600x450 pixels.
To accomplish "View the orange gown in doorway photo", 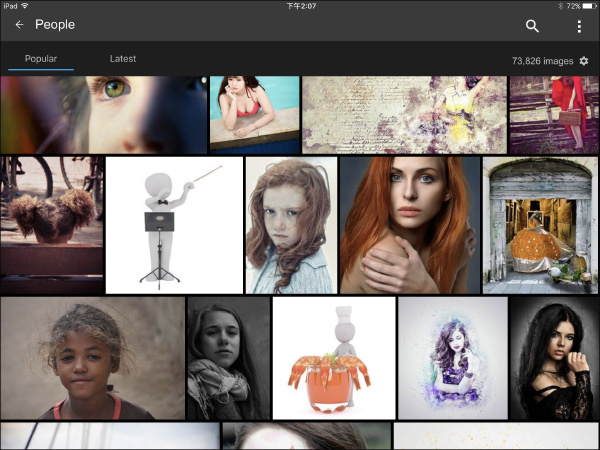I will 541,224.
